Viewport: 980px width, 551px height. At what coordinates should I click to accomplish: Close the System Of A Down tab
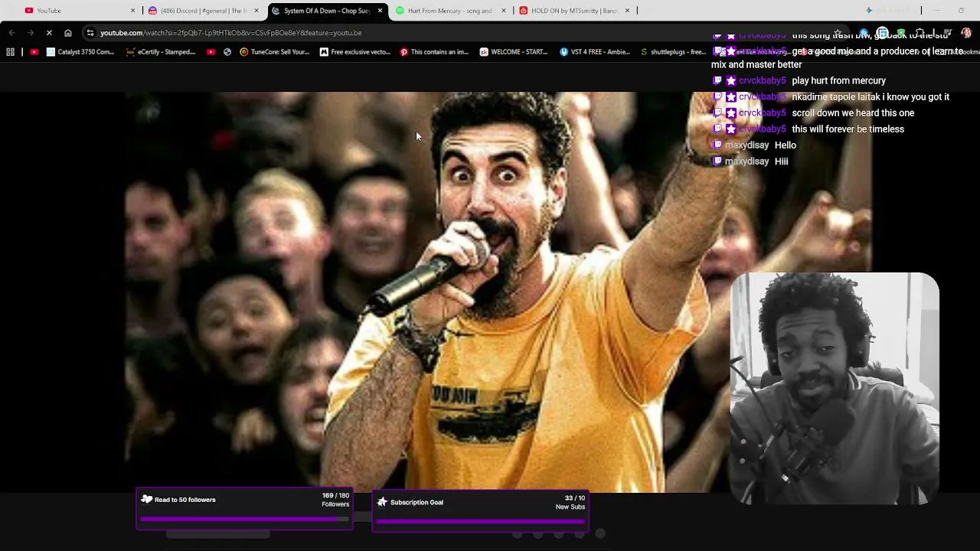coord(380,11)
